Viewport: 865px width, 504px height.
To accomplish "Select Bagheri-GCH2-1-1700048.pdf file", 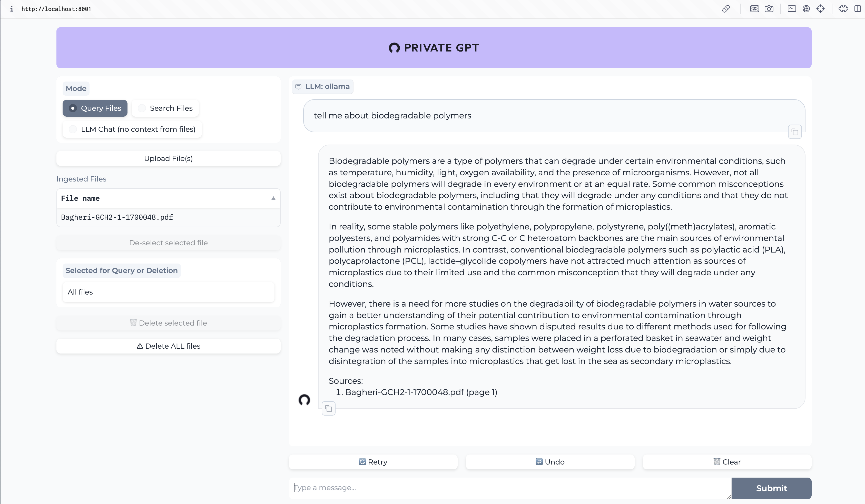I will [x=116, y=217].
